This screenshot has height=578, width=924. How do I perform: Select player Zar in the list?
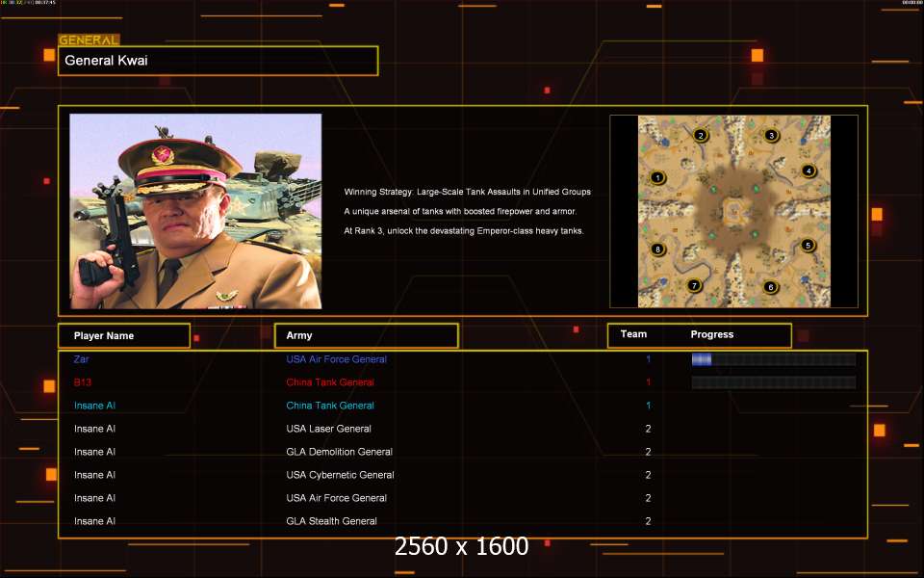pos(81,359)
